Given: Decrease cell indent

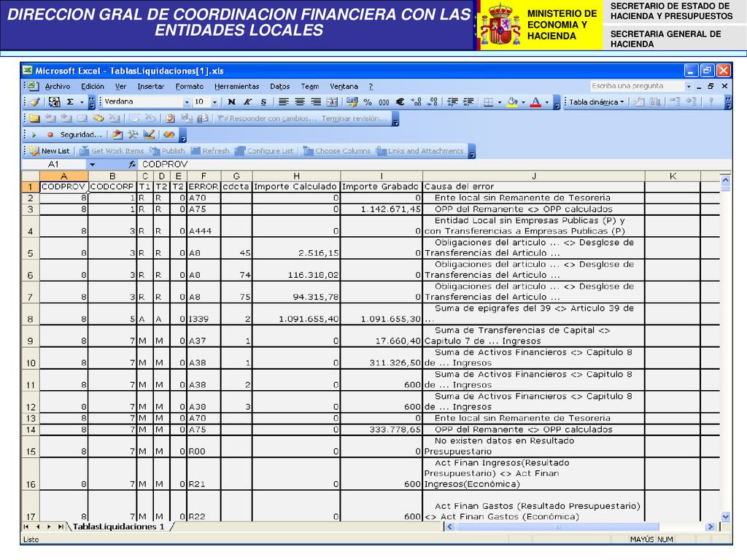Looking at the screenshot, I should click(x=452, y=102).
